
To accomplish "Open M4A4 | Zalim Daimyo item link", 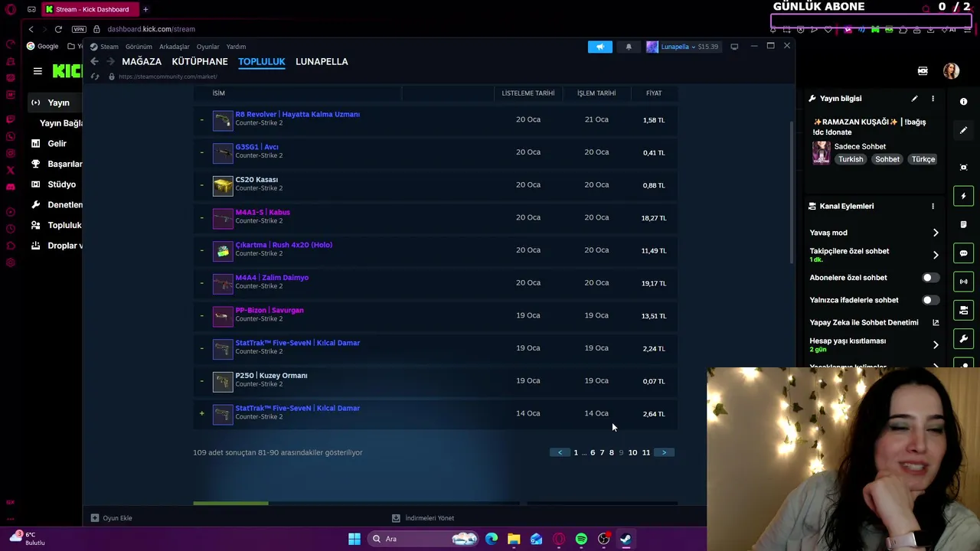I will click(x=272, y=278).
